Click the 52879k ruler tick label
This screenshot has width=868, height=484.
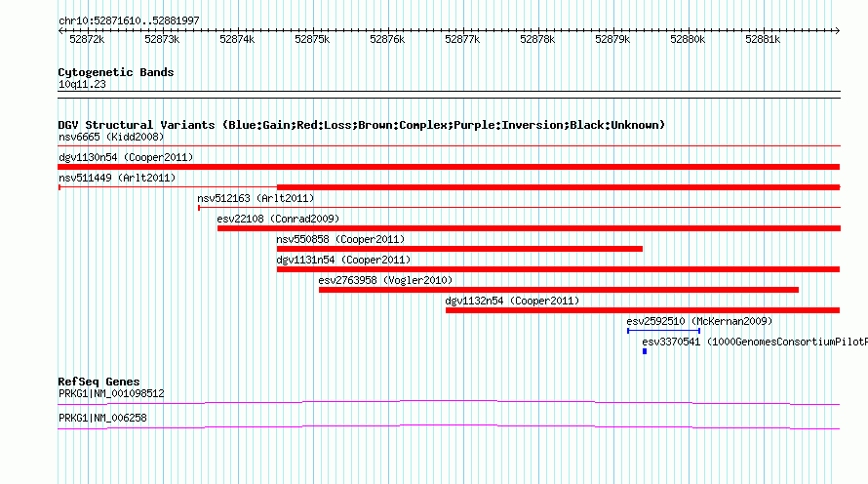coord(612,39)
